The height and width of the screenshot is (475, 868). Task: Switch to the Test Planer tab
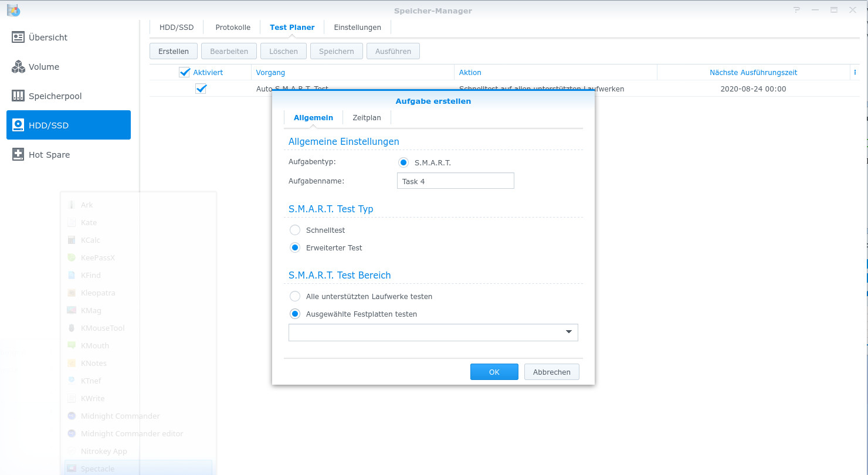[292, 28]
